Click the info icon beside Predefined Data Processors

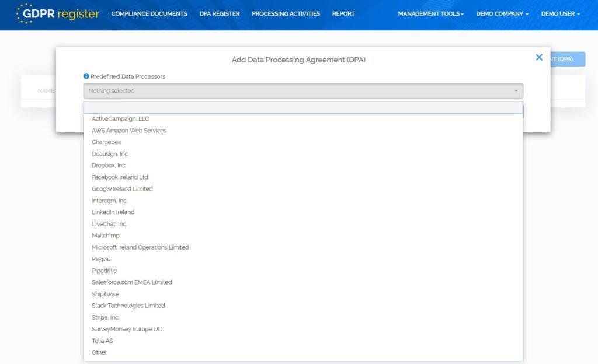click(x=86, y=76)
